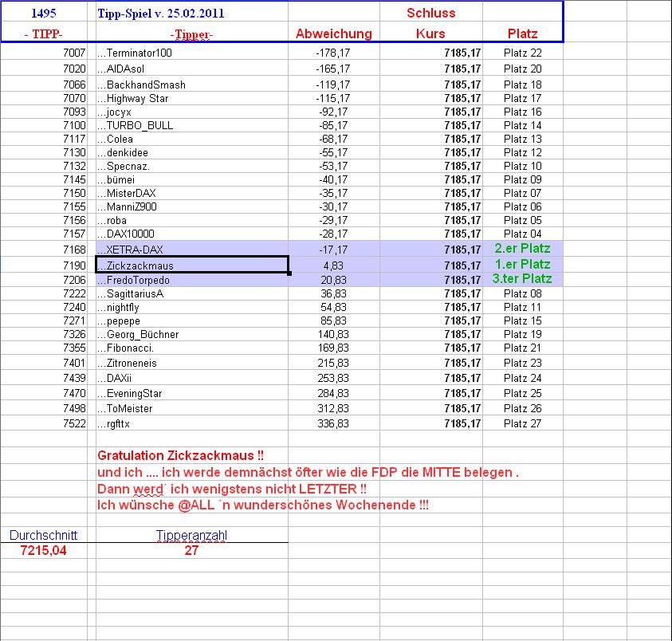Image resolution: width=672 pixels, height=641 pixels.
Task: Select the Platz 27 cell
Action: (x=522, y=423)
